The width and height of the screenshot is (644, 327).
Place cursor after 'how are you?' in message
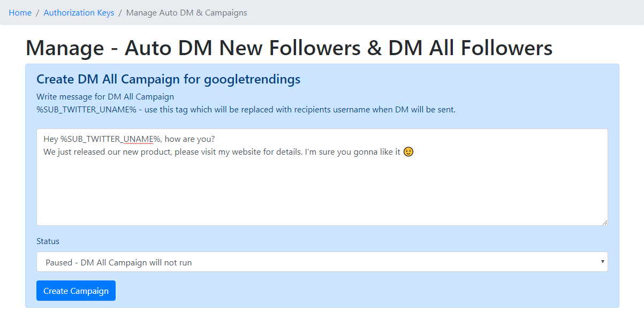pos(216,139)
